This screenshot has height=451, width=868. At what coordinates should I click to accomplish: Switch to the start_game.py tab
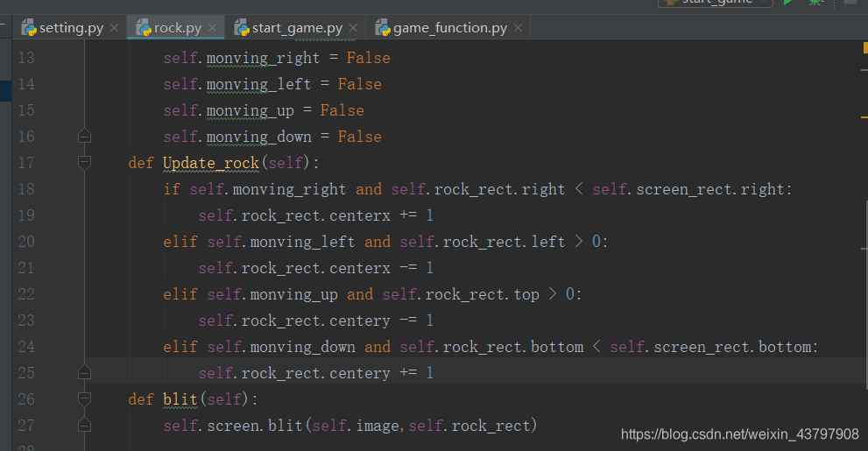[x=297, y=28]
